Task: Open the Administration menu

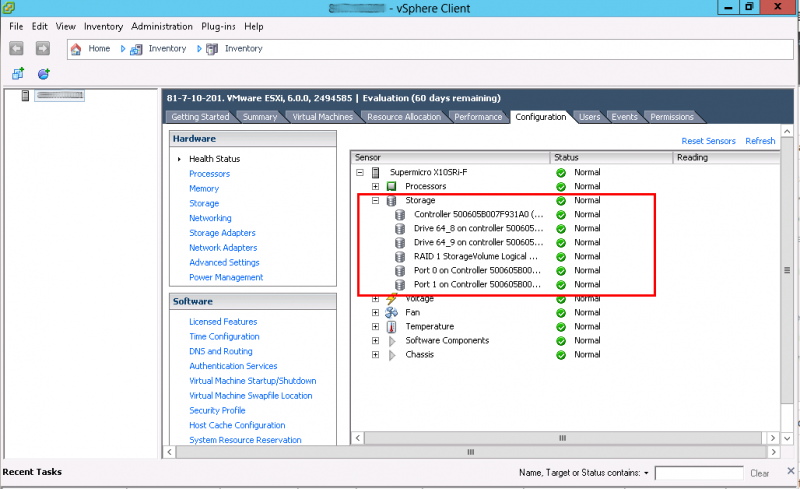Action: pos(162,27)
